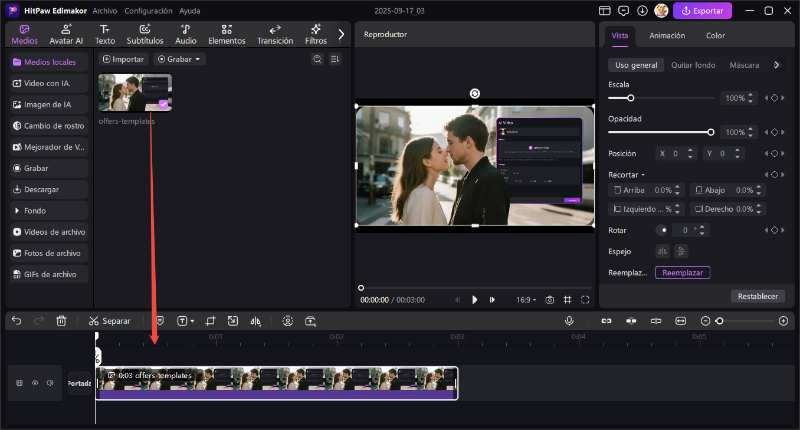The height and width of the screenshot is (430, 800).
Task: Toggle the preview grid guides icon
Action: click(x=567, y=300)
